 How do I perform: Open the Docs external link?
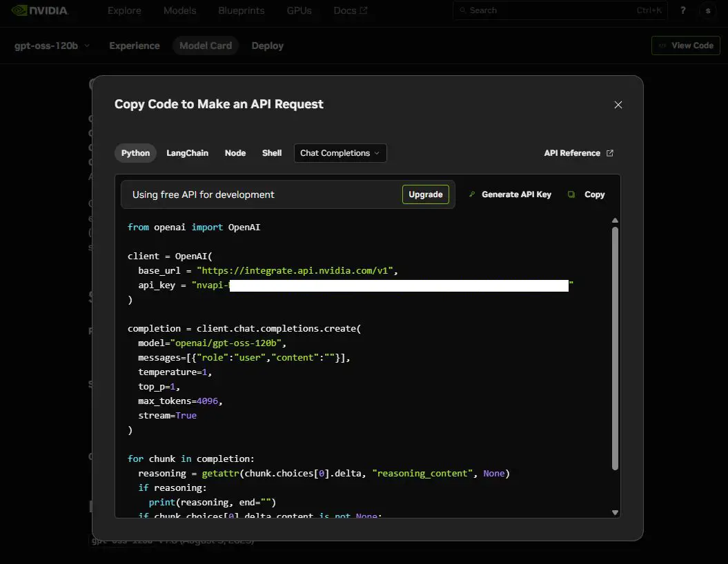(x=350, y=10)
